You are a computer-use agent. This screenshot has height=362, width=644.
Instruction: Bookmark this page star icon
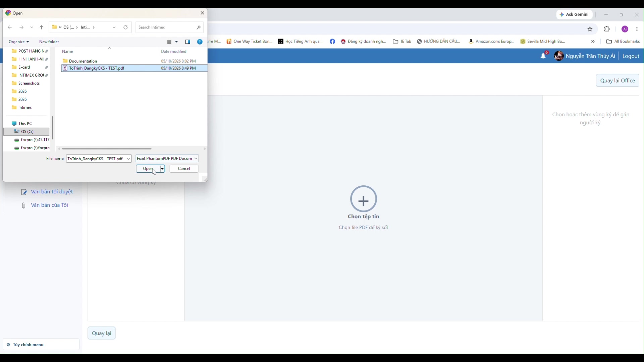590,29
